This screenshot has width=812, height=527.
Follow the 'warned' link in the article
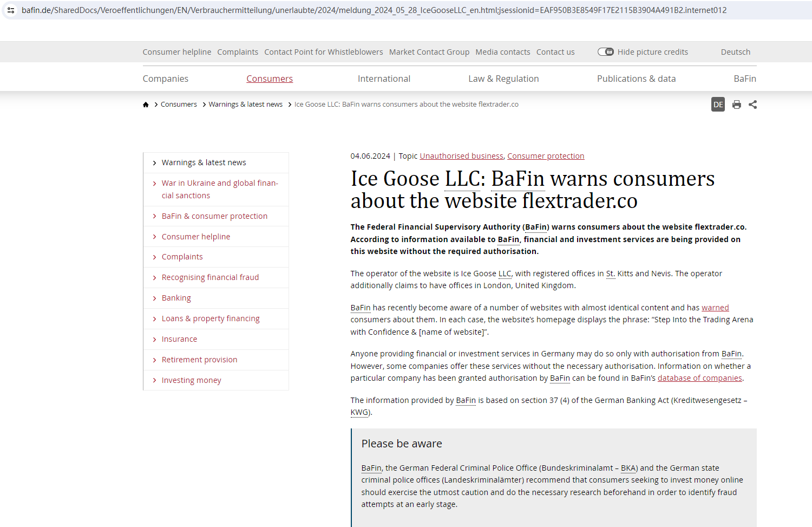coord(715,308)
